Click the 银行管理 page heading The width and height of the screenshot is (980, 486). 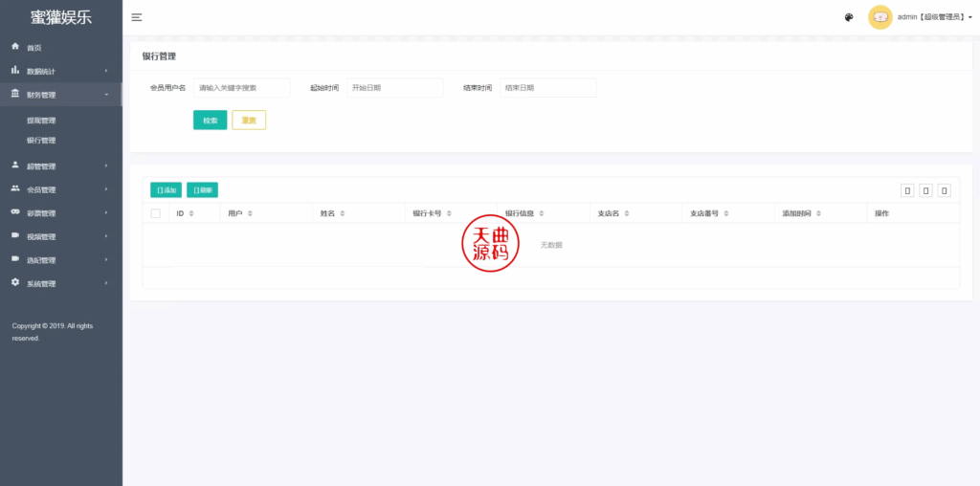coord(159,56)
